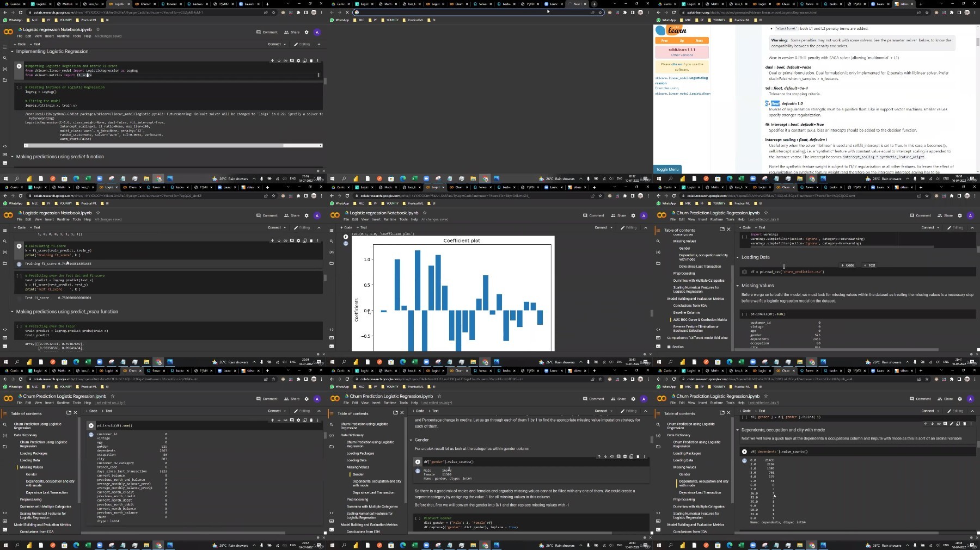Open File menu in Training f1_score window
The width and height of the screenshot is (980, 550).
tap(20, 219)
